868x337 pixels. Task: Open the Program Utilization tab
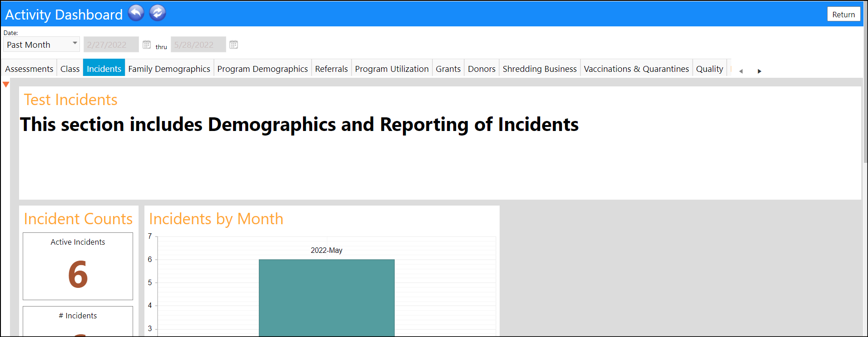click(392, 69)
